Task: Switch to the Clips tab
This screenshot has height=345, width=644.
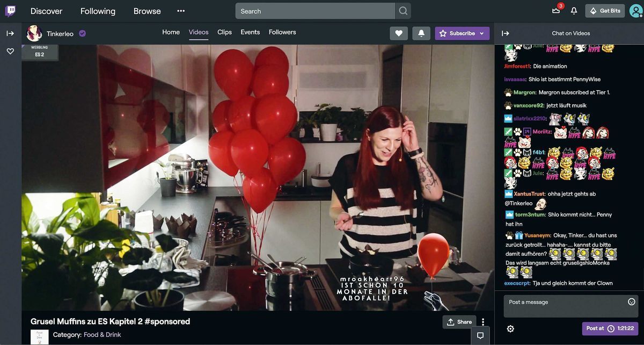Action: pos(224,32)
